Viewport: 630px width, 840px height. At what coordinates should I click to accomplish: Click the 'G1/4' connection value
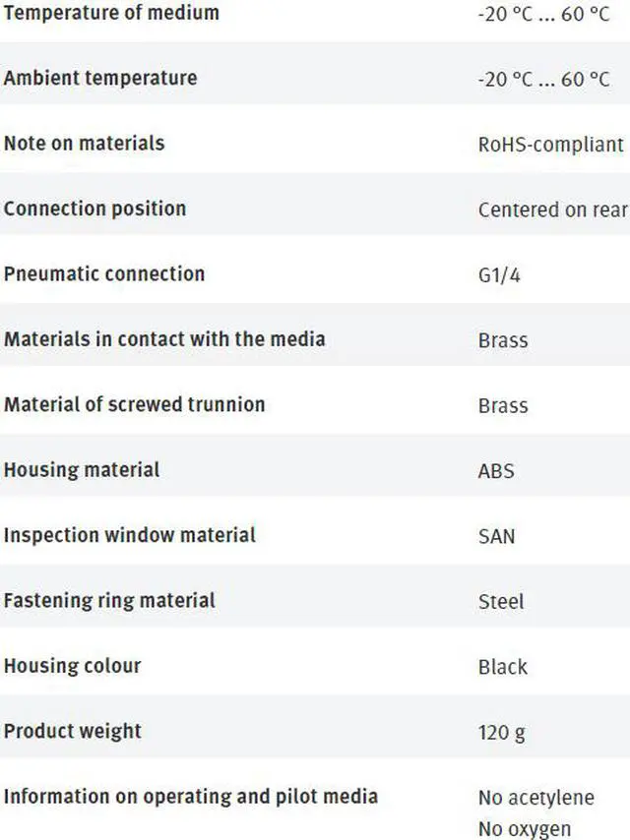tap(499, 275)
